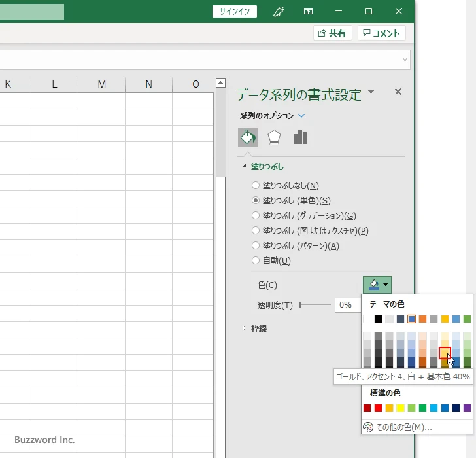The image size is (476, 458).
Task: Click the vertical scrollbar up arrow
Action: tap(221, 82)
